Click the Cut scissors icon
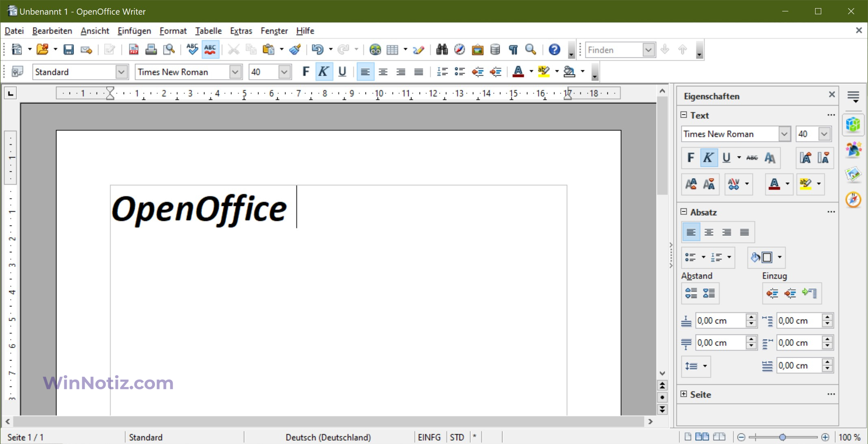Image resolution: width=868 pixels, height=444 pixels. [x=233, y=50]
